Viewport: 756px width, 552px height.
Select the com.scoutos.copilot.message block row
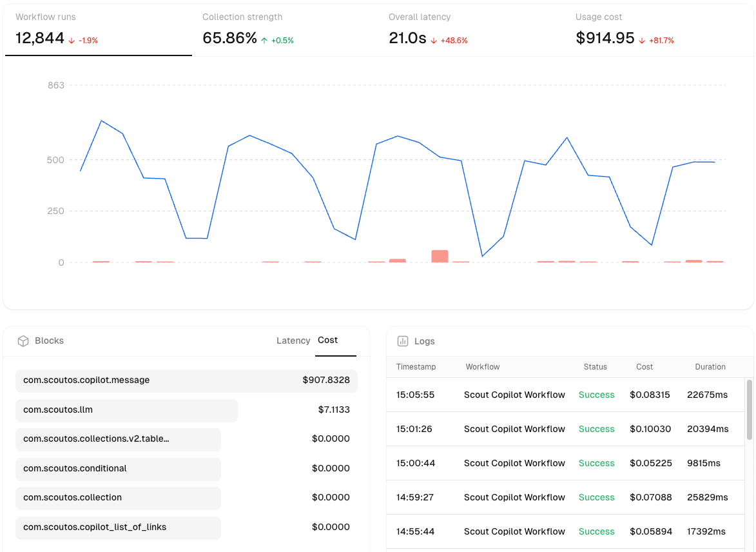click(187, 380)
